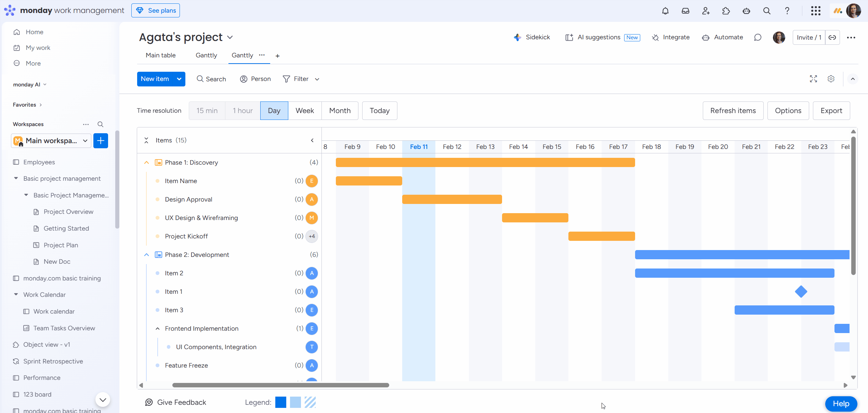Open the Help button
This screenshot has width=868, height=413.
841,404
